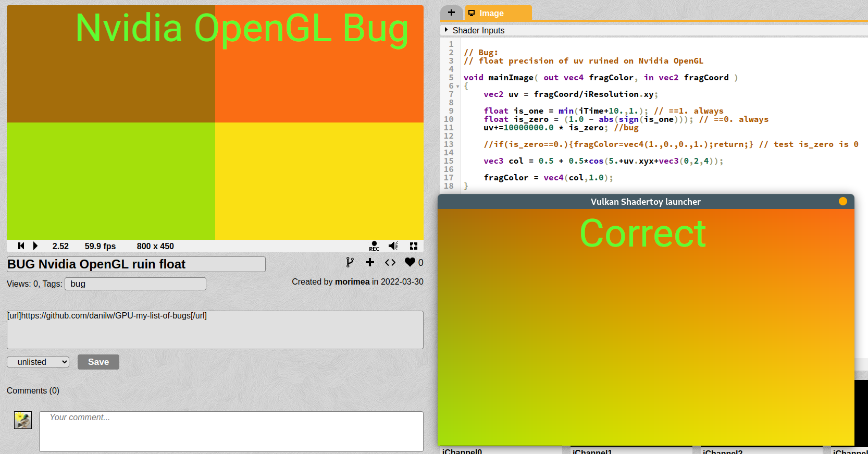Click the 'fragColor = vec4(col,1.0);' line
This screenshot has width=868, height=454.
[548, 178]
